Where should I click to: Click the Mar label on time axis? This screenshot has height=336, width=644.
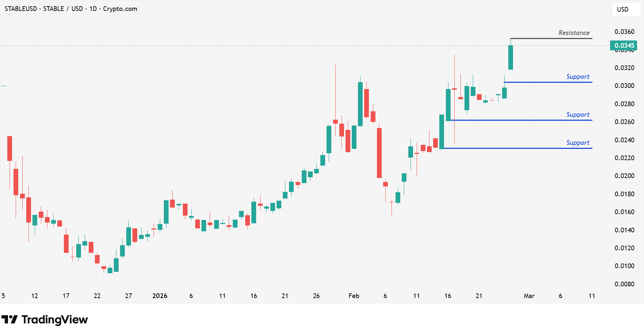529,296
